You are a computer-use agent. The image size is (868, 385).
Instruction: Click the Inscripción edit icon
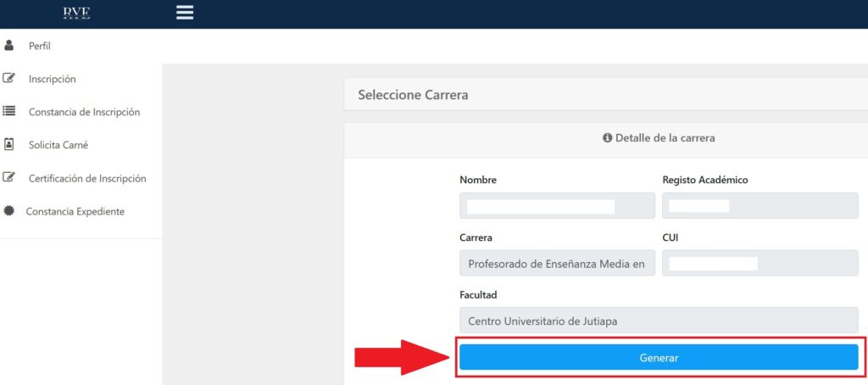tap(9, 79)
